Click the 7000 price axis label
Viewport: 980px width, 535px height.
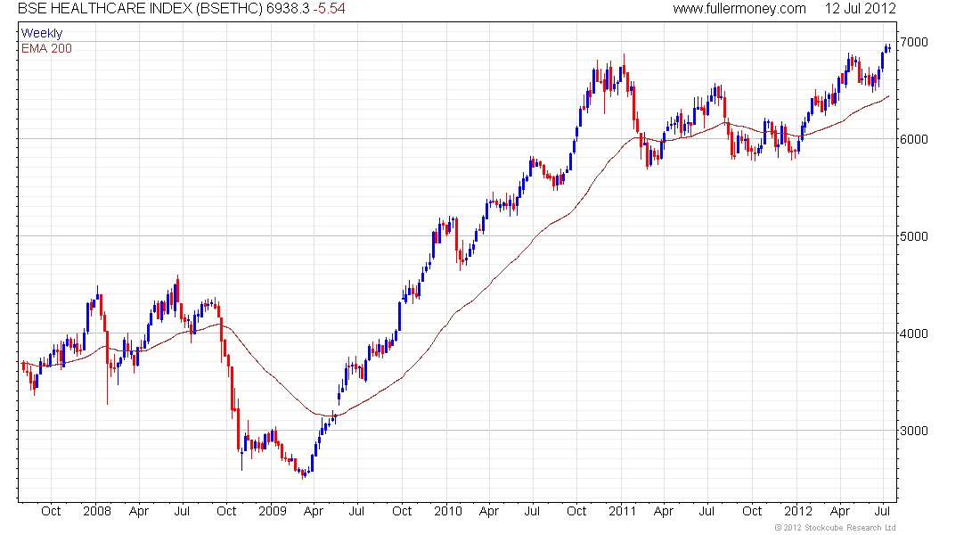914,42
